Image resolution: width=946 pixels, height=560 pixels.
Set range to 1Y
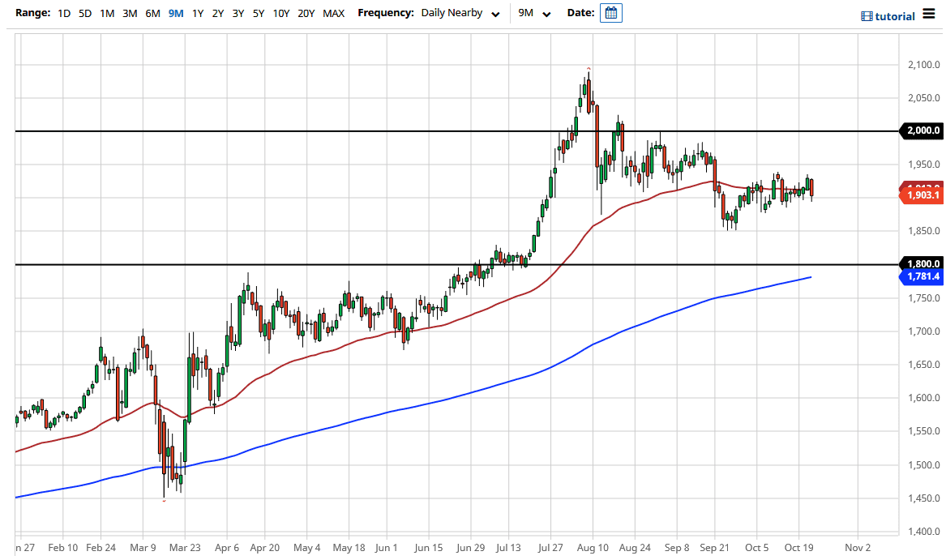pyautogui.click(x=197, y=13)
